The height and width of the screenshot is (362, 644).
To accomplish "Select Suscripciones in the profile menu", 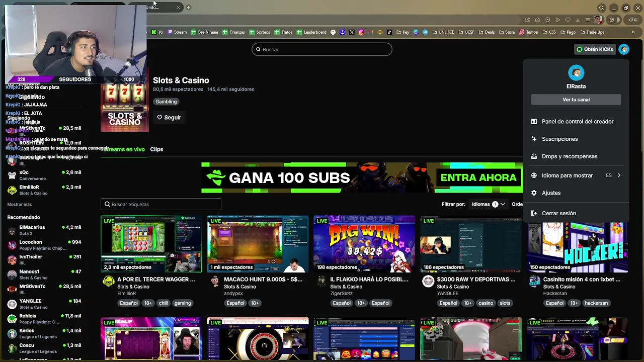I will tap(576, 139).
